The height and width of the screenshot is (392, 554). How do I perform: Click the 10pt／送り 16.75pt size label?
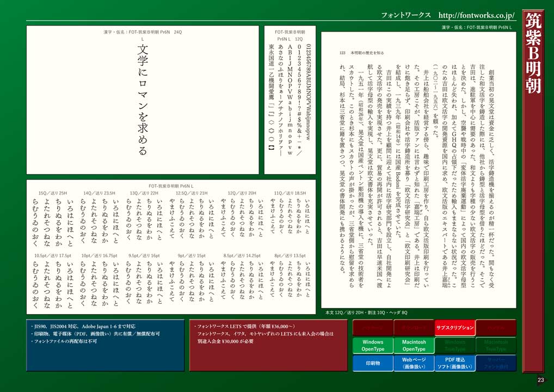point(99,255)
